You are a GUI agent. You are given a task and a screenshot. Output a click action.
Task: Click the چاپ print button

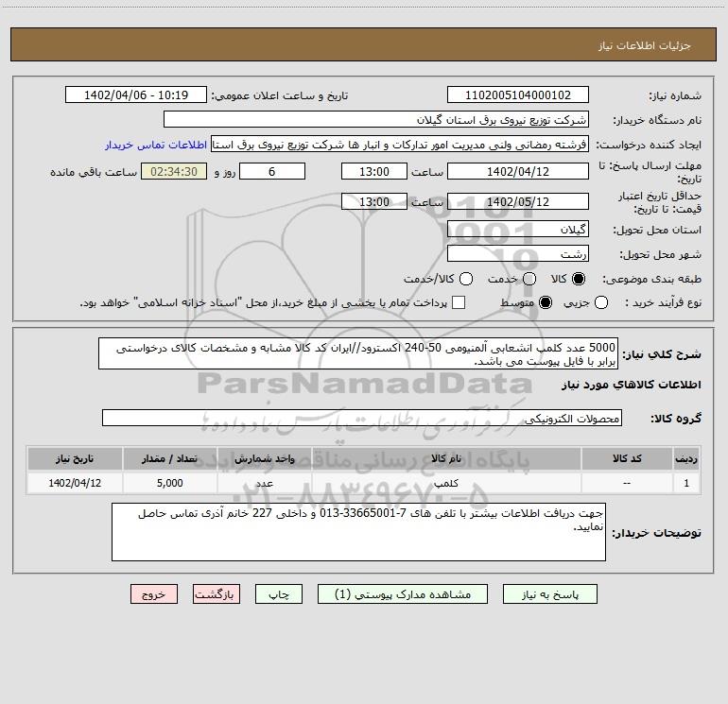click(279, 594)
